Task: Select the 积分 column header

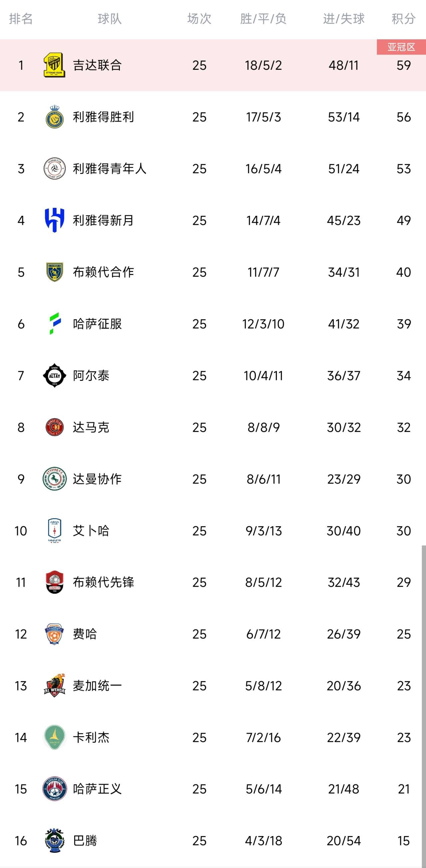Action: pyautogui.click(x=403, y=19)
